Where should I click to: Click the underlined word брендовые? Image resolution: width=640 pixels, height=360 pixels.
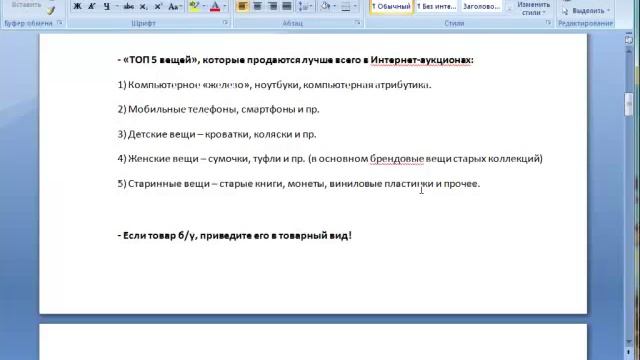[x=397, y=158]
